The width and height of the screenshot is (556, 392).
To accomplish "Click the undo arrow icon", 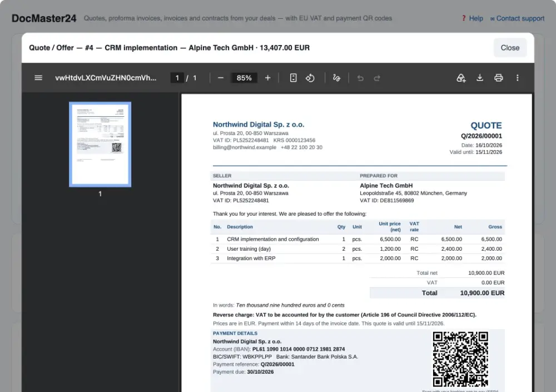I will pyautogui.click(x=360, y=78).
